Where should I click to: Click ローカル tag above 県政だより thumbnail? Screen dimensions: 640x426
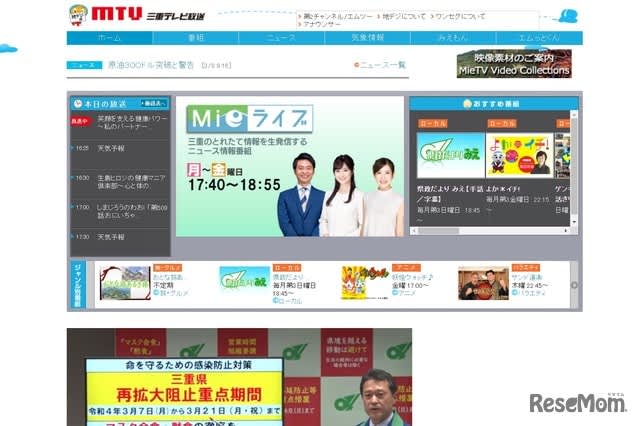pos(433,123)
